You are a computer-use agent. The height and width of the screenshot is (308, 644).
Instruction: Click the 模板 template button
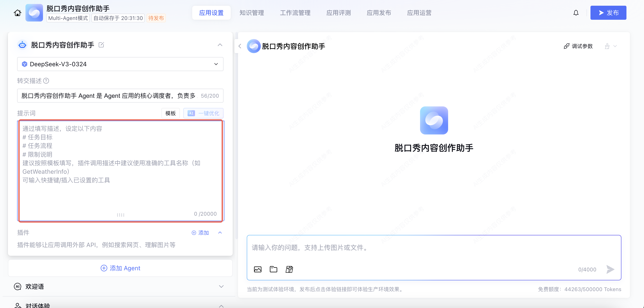(x=170, y=113)
